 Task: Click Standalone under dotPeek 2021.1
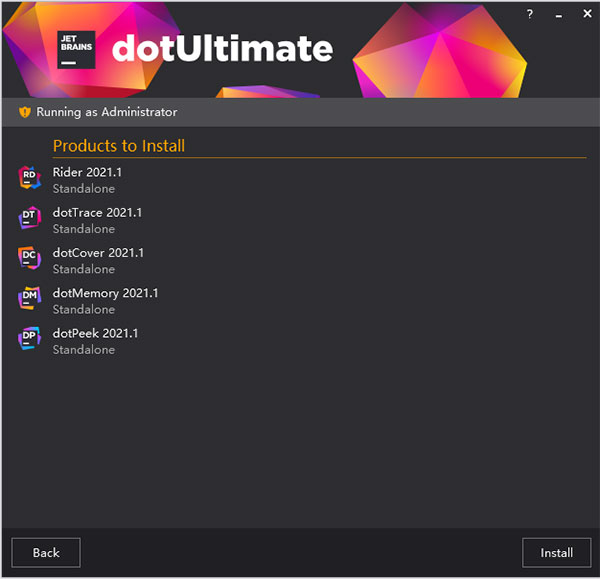[84, 349]
